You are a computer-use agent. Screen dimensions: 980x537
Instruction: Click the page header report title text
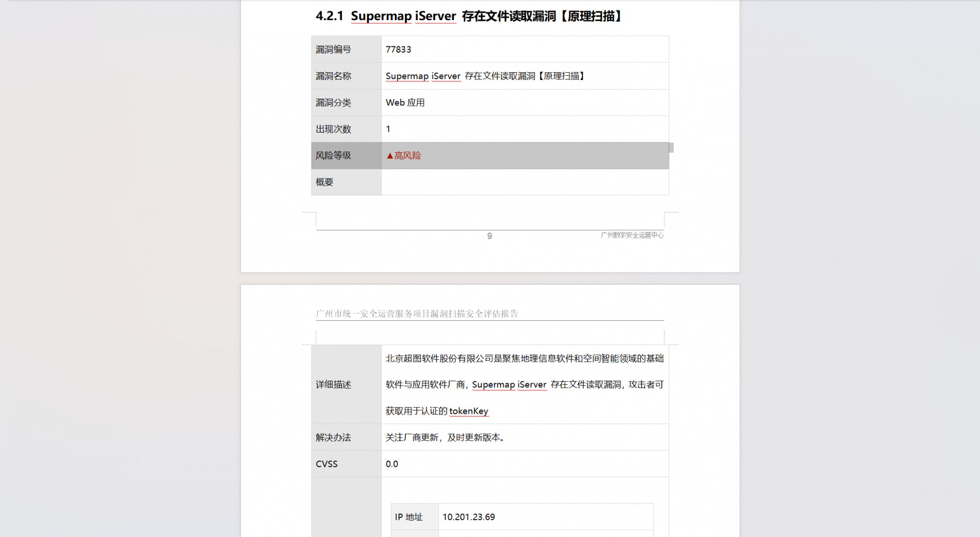pyautogui.click(x=417, y=314)
